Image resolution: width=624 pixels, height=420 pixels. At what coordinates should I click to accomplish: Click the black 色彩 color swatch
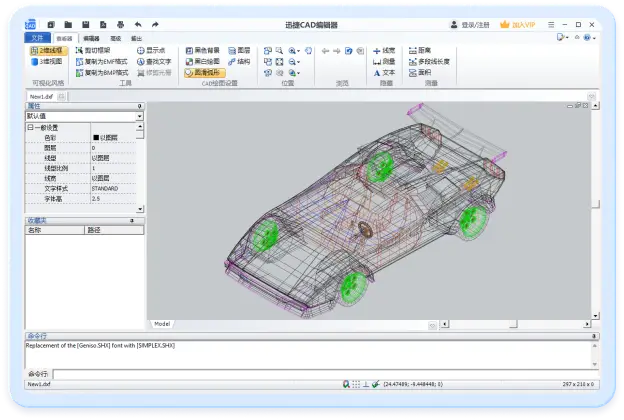click(96, 138)
